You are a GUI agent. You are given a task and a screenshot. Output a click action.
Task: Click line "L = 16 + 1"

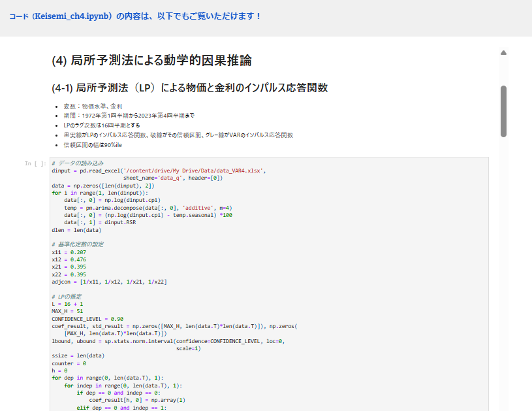click(67, 304)
